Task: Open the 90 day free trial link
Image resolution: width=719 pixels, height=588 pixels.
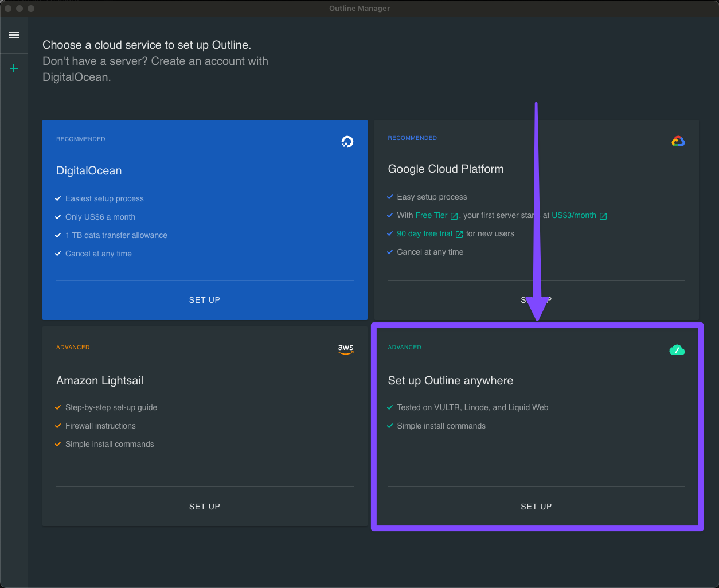Action: coord(424,233)
